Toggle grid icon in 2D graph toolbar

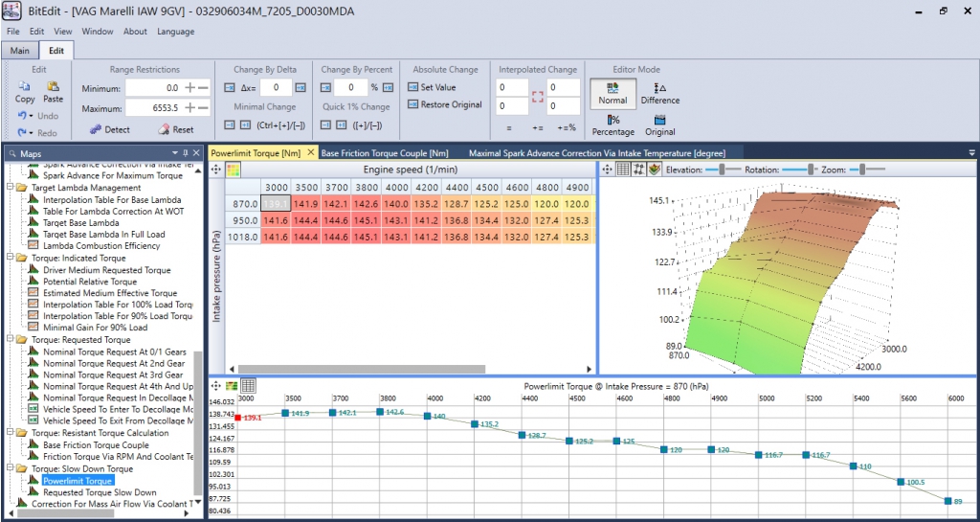[x=248, y=386]
